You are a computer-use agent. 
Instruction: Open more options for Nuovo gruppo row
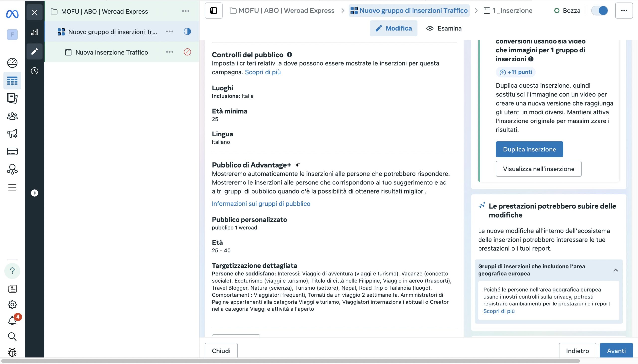170,32
